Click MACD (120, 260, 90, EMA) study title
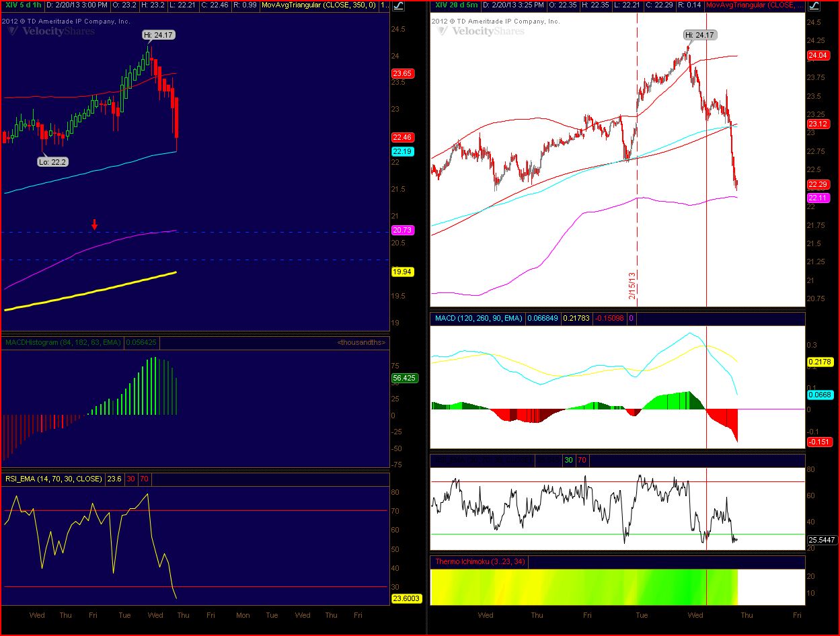Screen dimensions: 840x636 478,318
